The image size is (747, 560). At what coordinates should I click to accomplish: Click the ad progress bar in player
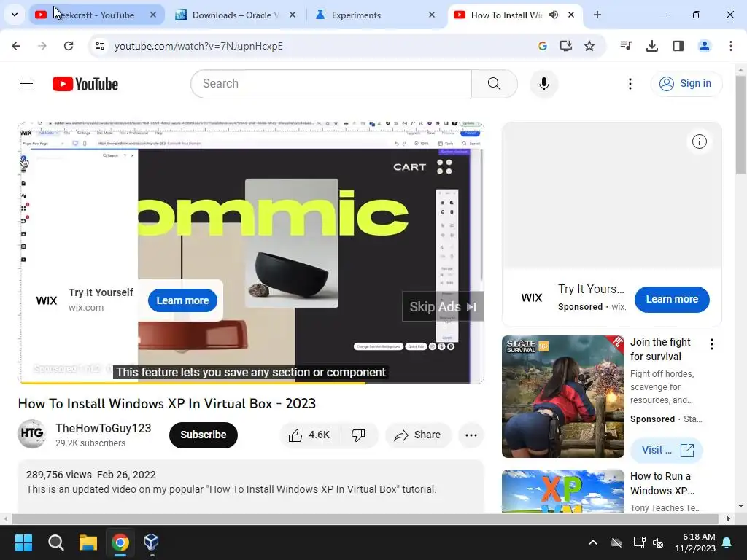pyautogui.click(x=251, y=382)
